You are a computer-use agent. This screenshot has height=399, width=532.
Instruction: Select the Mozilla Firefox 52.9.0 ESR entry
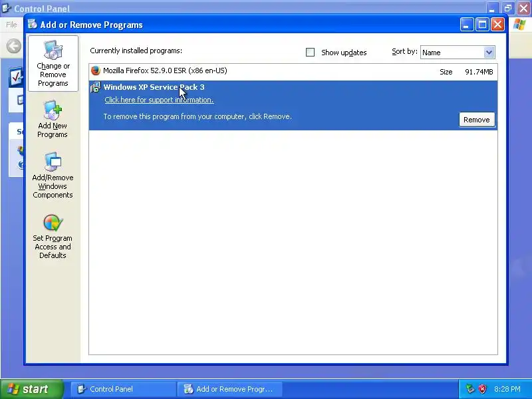(293, 71)
